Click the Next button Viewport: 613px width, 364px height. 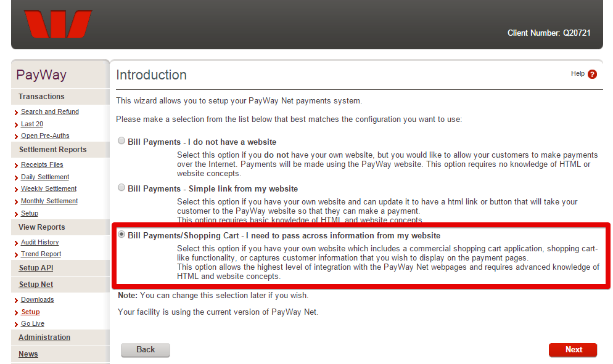573,350
